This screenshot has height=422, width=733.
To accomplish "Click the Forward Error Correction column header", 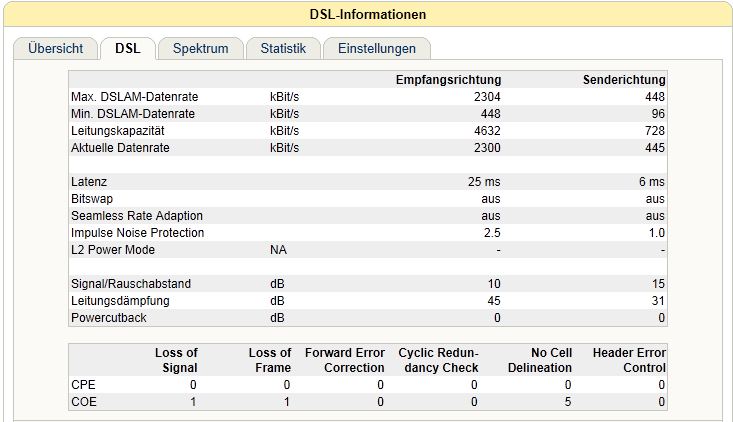I will tap(345, 360).
